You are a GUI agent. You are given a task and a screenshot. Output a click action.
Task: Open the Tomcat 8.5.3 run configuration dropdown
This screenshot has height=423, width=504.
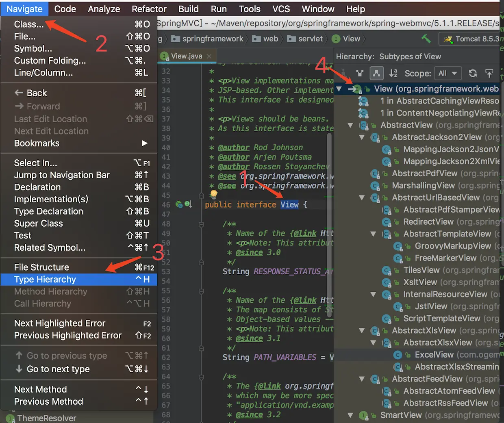[472, 39]
